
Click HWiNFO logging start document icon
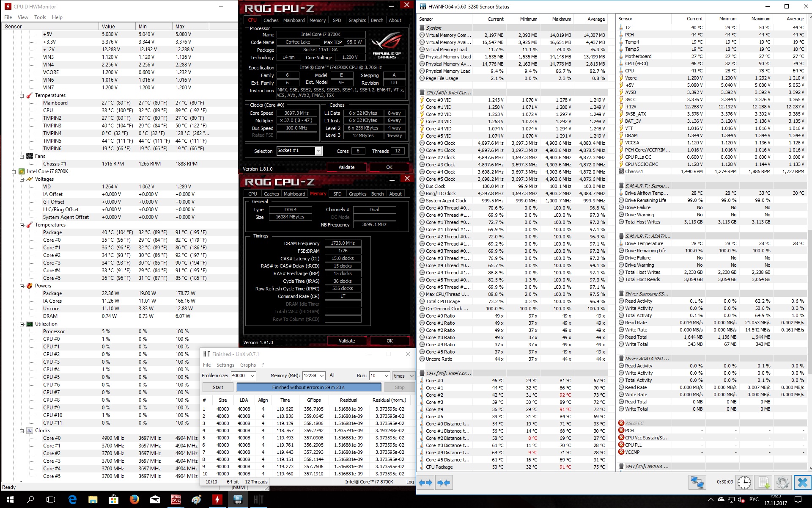tap(764, 483)
